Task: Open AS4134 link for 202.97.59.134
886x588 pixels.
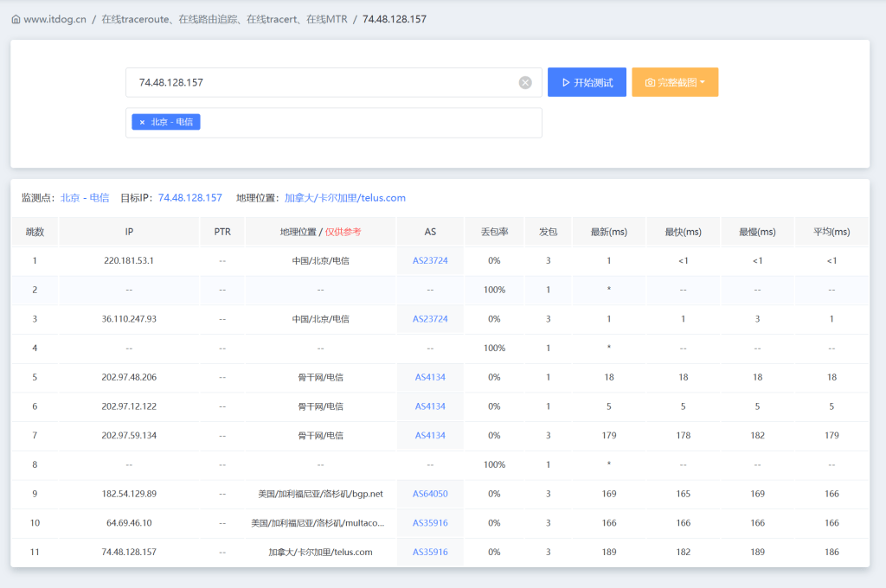Action: click(430, 436)
